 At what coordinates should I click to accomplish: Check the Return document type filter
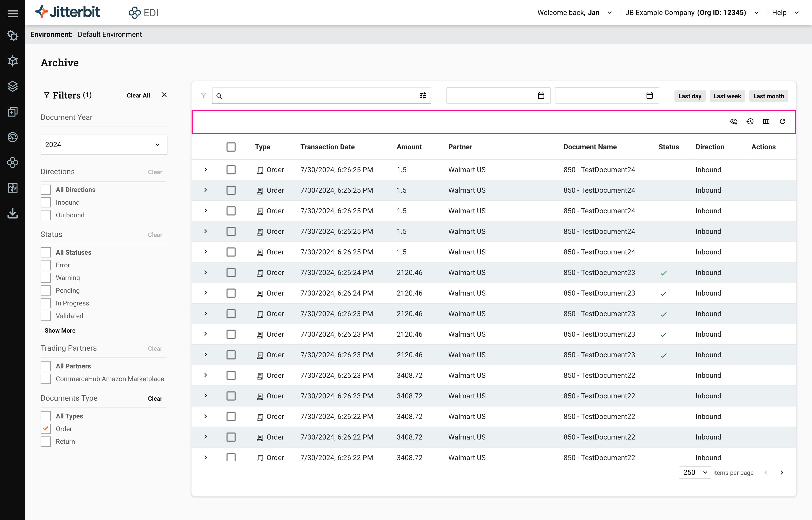click(x=45, y=441)
